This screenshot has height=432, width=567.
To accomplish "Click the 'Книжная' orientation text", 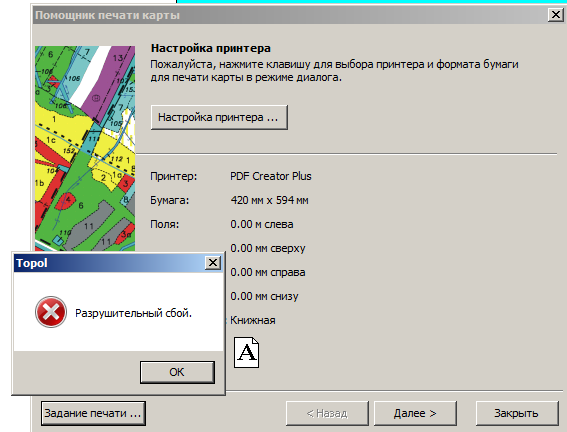I will point(253,320).
